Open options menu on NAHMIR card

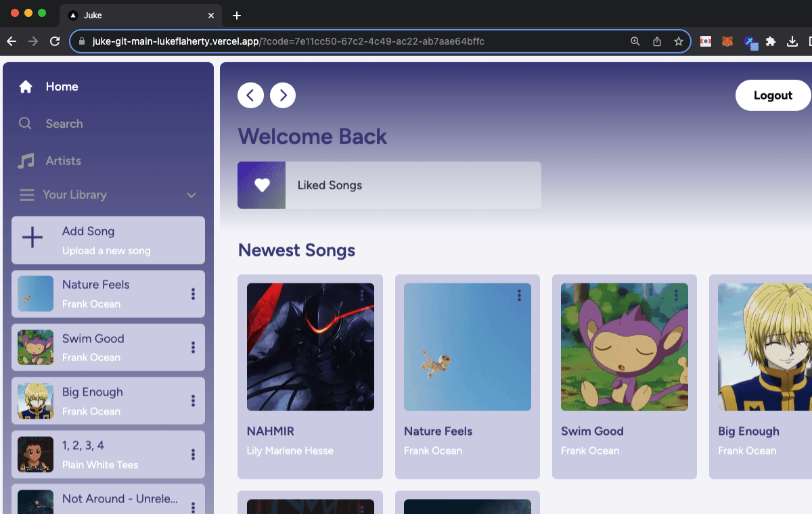pos(362,295)
